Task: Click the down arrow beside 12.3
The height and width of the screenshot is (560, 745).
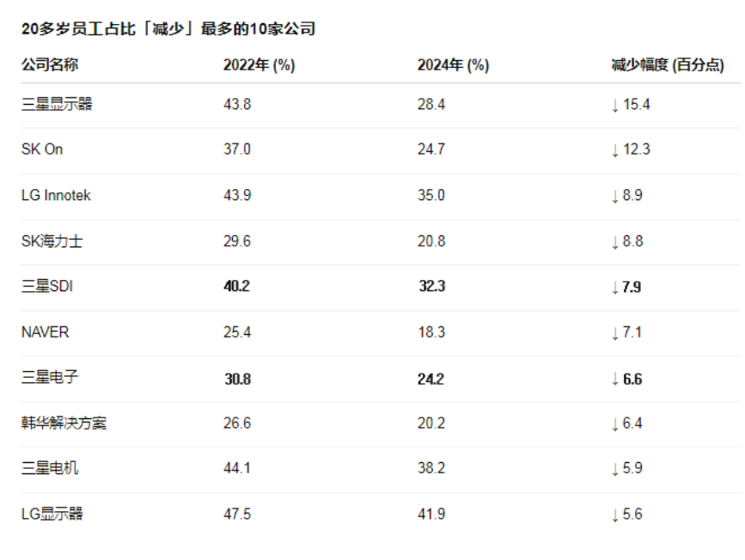Action: click(615, 150)
